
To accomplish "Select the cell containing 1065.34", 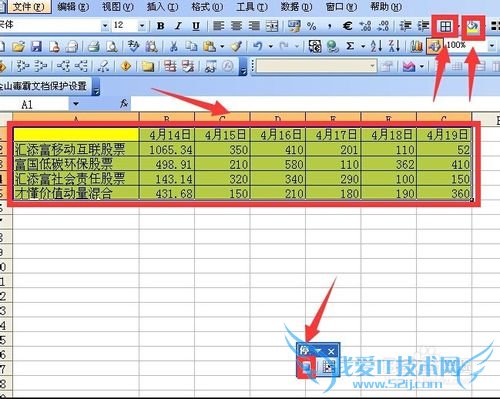I will point(167,149).
